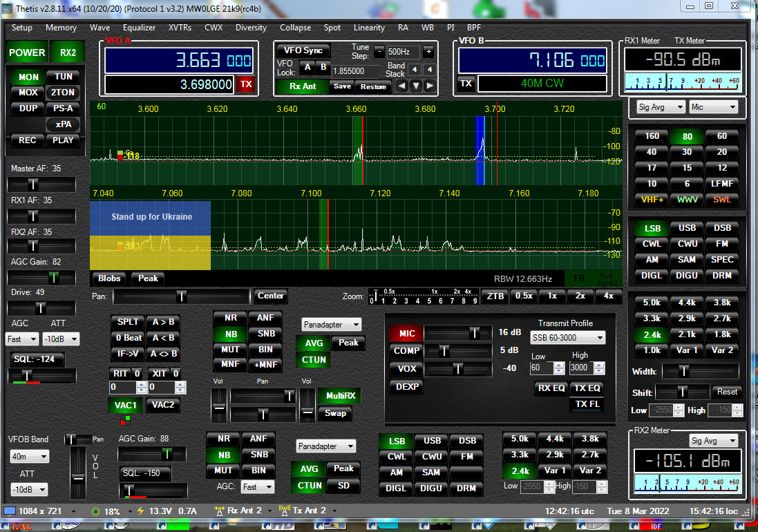
Task: Click the TX button under VFO B
Action: [x=466, y=83]
